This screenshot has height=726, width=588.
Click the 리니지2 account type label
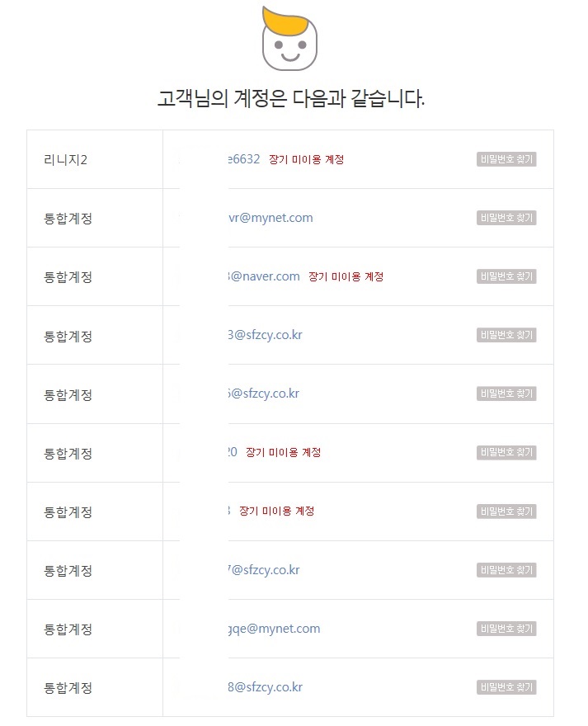(65, 159)
